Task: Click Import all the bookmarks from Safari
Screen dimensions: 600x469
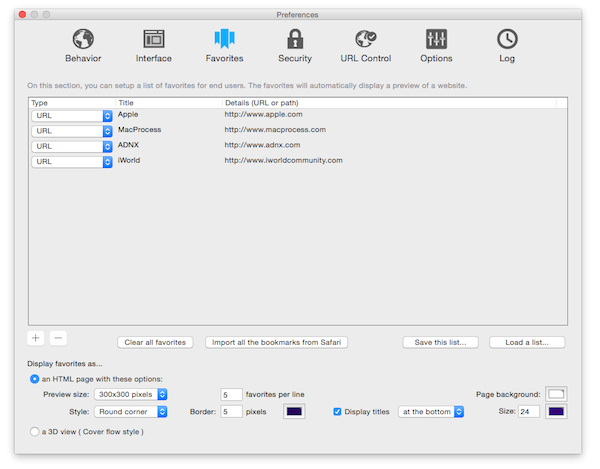Action: tap(277, 342)
